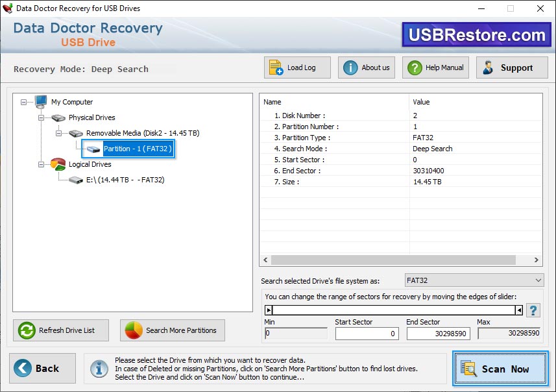Click the Start Sector row in table
Image resolution: width=556 pixels, height=392 pixels.
click(401, 160)
